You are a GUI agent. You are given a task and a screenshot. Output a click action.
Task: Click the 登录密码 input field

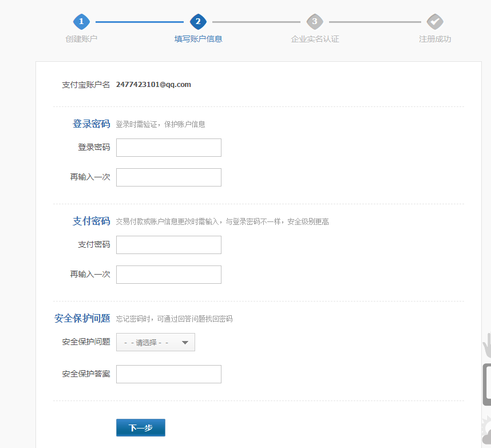[x=168, y=148]
